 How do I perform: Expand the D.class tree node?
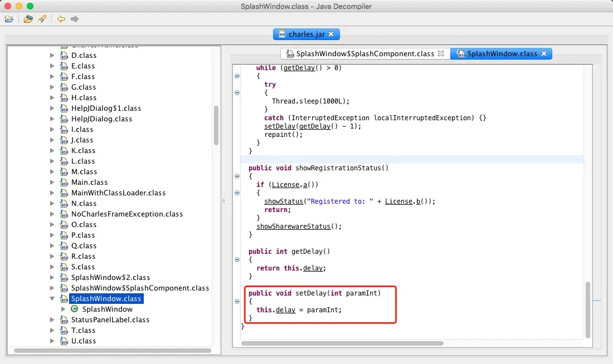52,56
